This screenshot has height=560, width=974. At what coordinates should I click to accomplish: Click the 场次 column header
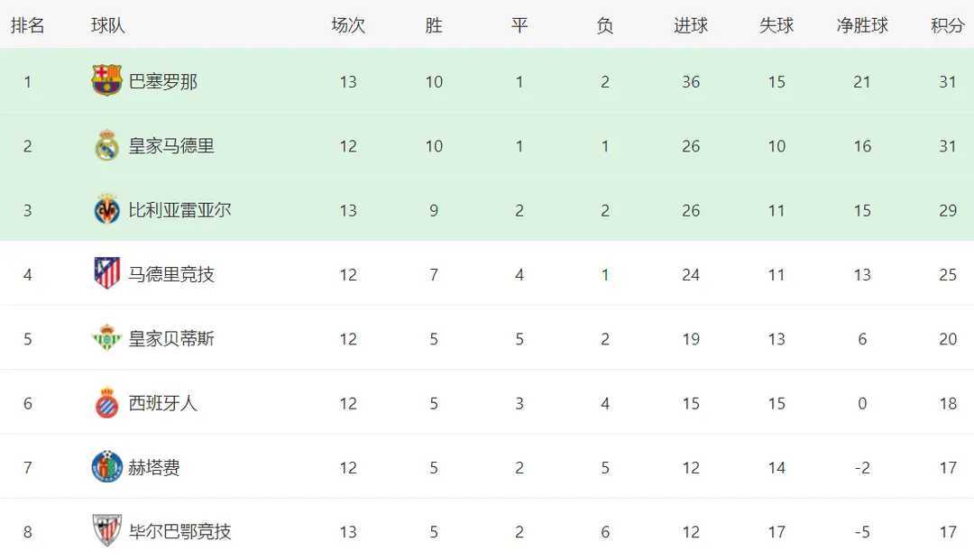point(348,25)
